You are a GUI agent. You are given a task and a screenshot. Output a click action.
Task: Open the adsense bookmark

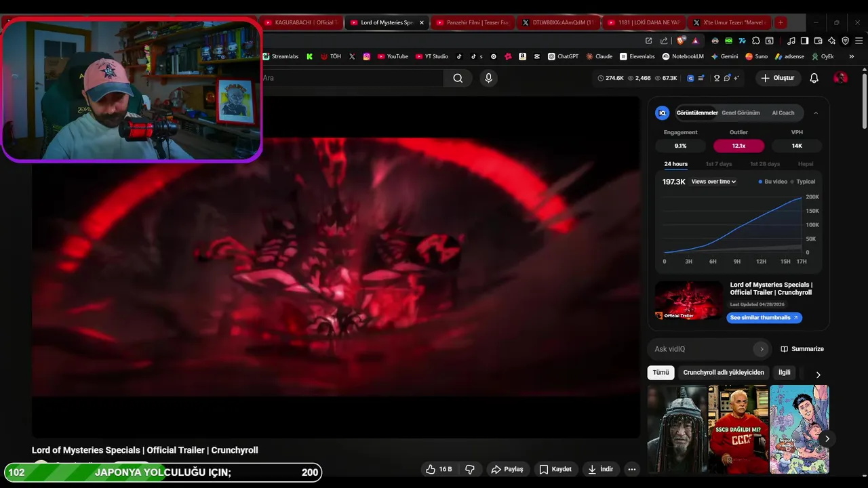pos(789,56)
